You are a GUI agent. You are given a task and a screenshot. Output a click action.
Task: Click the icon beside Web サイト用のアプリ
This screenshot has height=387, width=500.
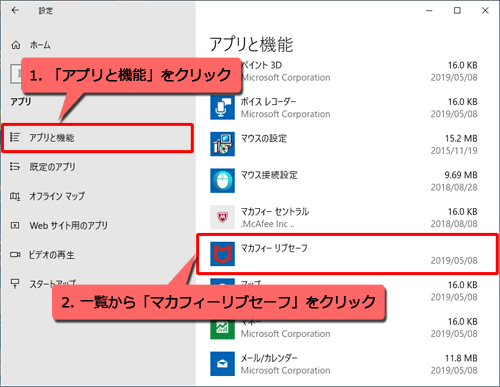point(15,226)
